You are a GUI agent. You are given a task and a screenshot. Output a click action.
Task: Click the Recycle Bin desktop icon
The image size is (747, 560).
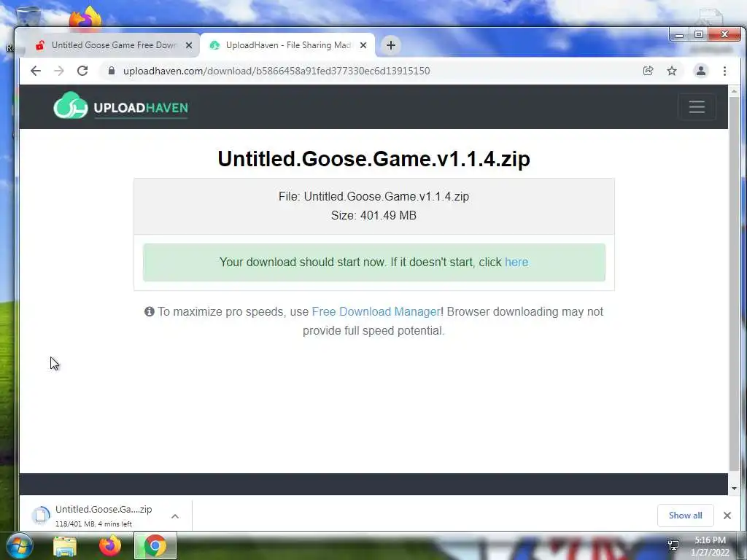coord(28,17)
